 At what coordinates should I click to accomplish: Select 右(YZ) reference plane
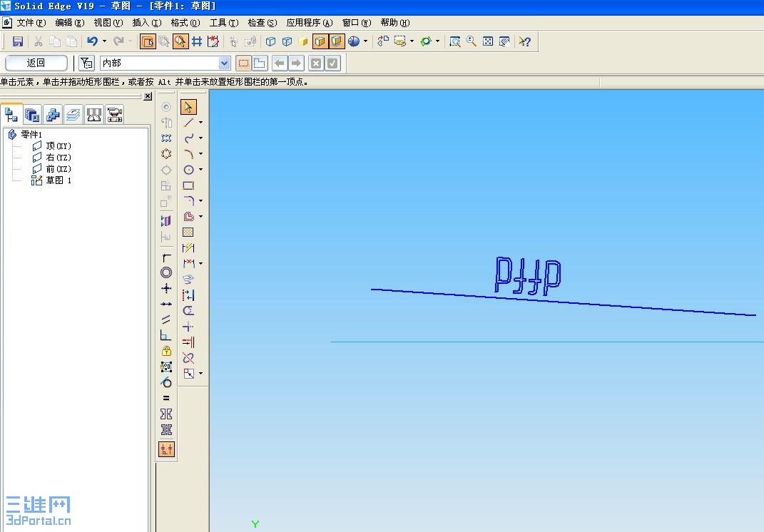tap(58, 158)
